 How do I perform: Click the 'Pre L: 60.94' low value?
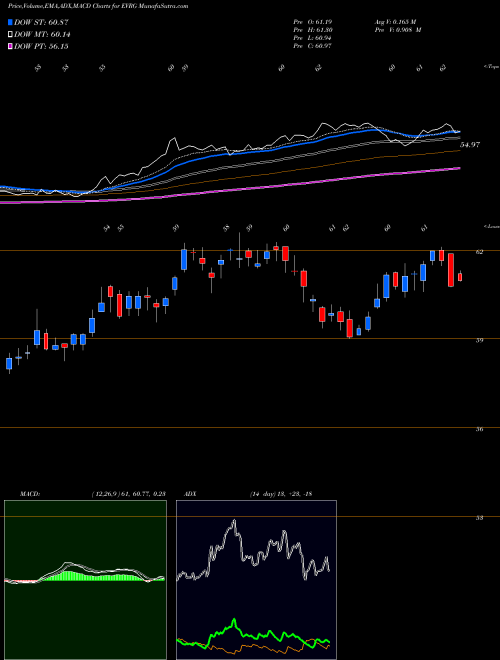313,38
